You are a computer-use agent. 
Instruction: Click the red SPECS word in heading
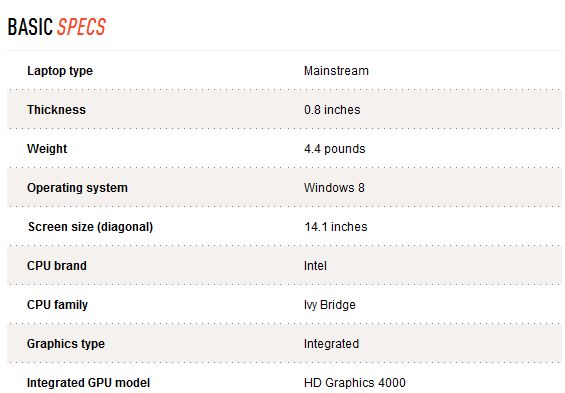click(81, 27)
